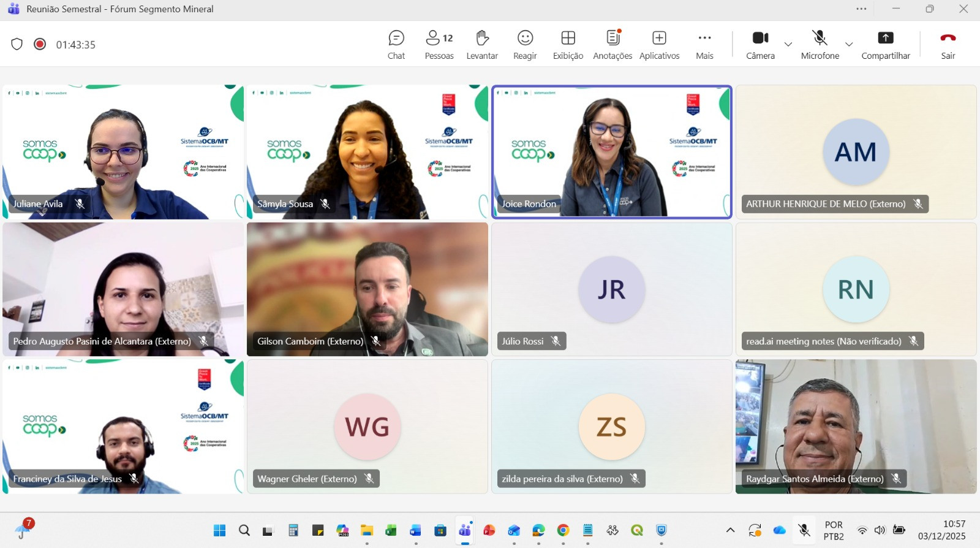The image size is (980, 548).
Task: Leave the meeting with Sair
Action: coord(948,45)
